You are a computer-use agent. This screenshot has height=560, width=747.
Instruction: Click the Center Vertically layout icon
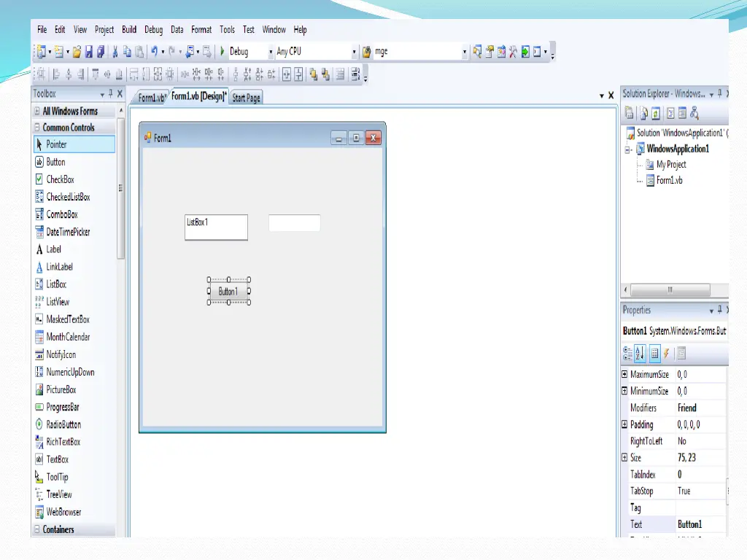tap(298, 74)
